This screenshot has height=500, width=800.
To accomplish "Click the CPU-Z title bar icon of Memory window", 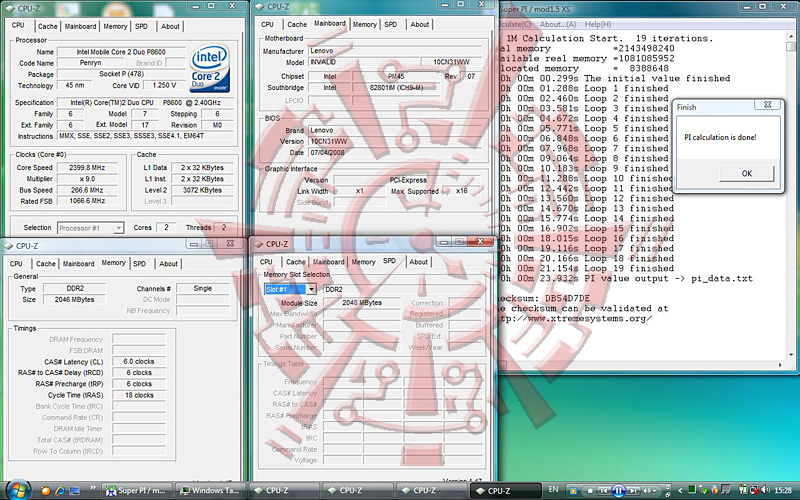I will [8, 246].
